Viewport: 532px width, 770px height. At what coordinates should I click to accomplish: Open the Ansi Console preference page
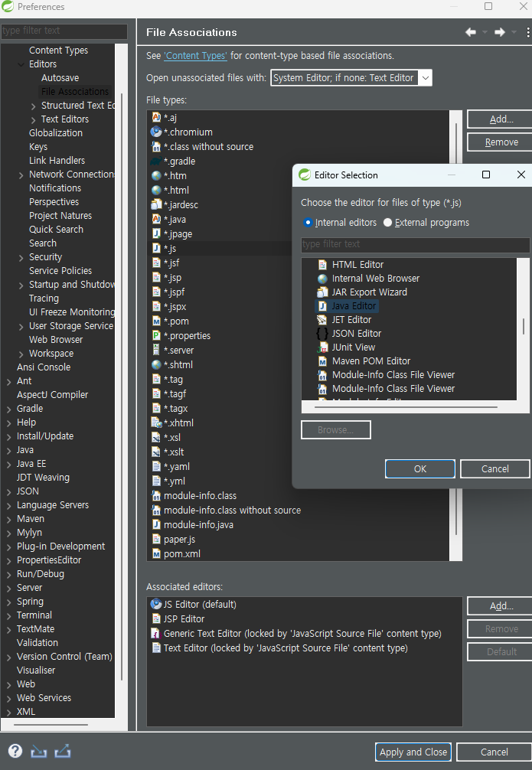[x=44, y=367]
